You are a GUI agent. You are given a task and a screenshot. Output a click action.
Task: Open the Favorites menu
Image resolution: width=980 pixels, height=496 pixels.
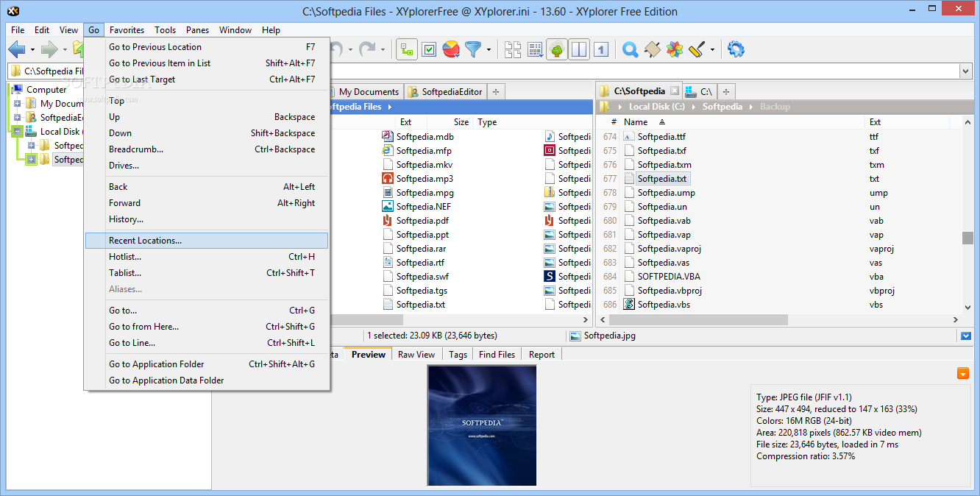coord(127,30)
